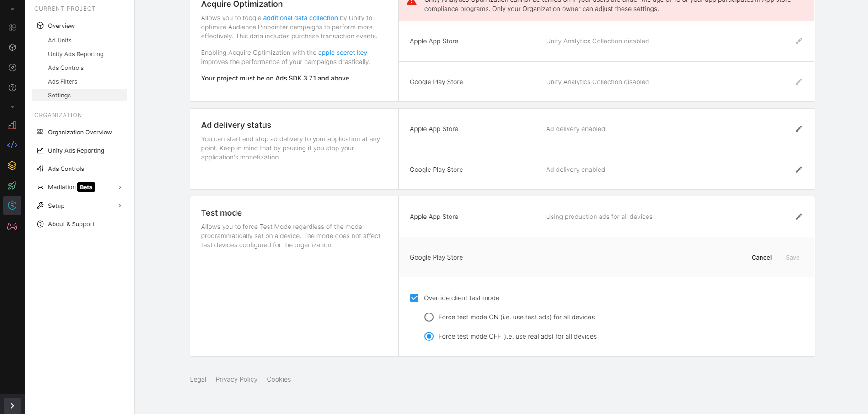This screenshot has width=868, height=414.
Task: Expand the Setup submenu chevron
Action: click(x=120, y=206)
